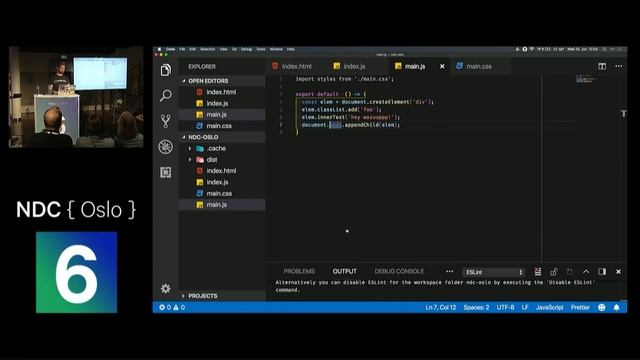Open the ESLint output channel dropdown
Viewport: 640px width, 360px height.
(493, 272)
